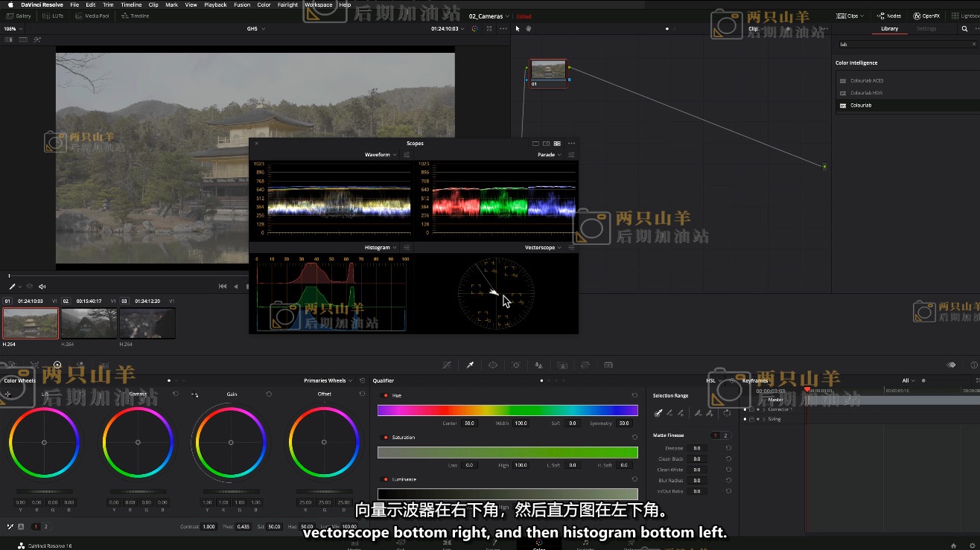Open the Primaries Wheels mode dropdown
The width and height of the screenshot is (980, 550).
[328, 380]
